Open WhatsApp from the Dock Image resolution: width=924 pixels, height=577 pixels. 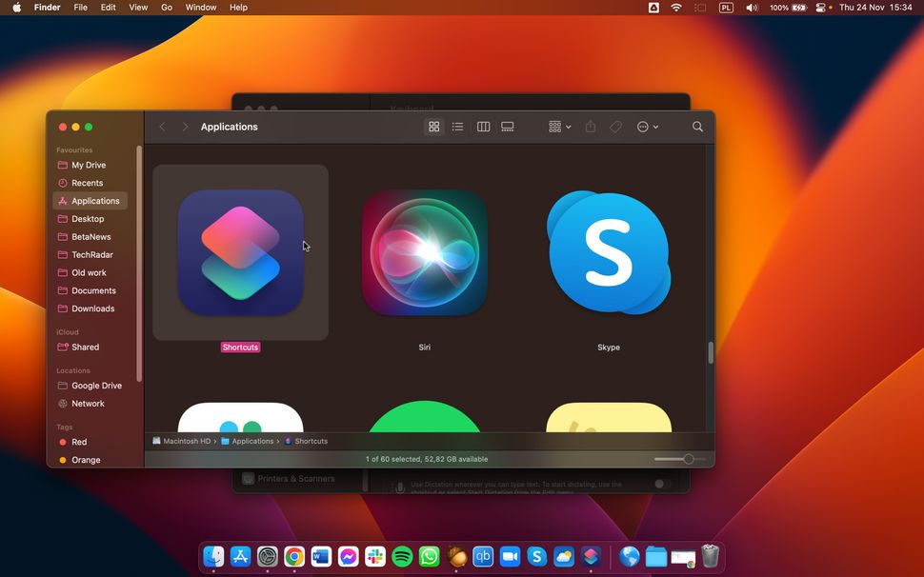pos(429,557)
